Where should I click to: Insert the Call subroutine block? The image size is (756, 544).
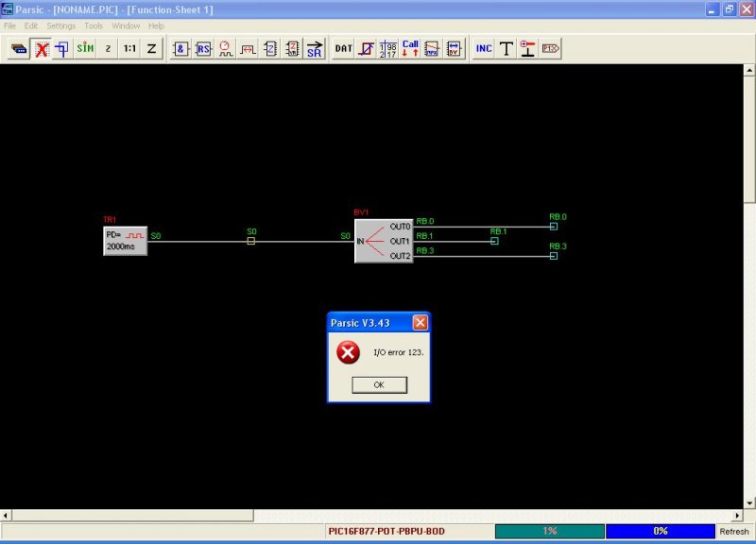(410, 48)
